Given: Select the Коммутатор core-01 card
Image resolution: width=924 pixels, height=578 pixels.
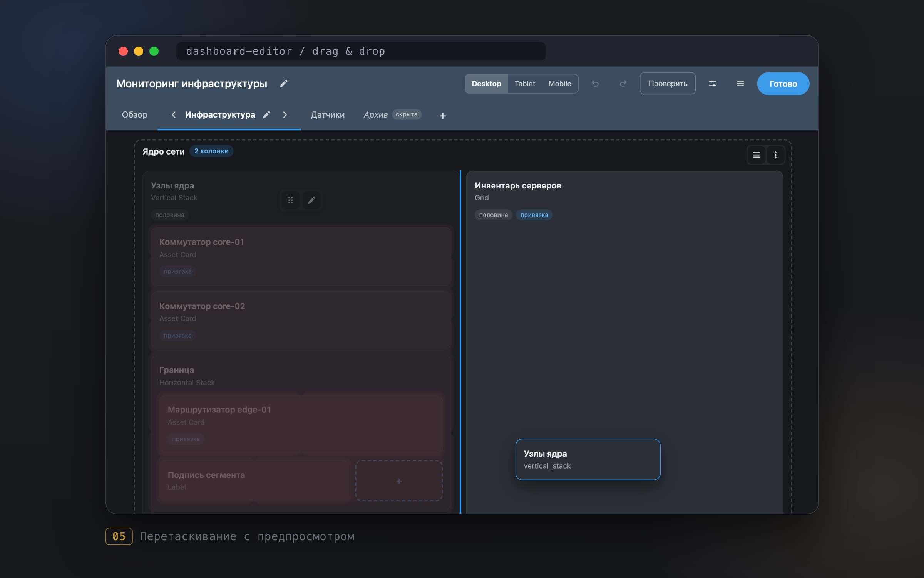Looking at the screenshot, I should point(301,256).
